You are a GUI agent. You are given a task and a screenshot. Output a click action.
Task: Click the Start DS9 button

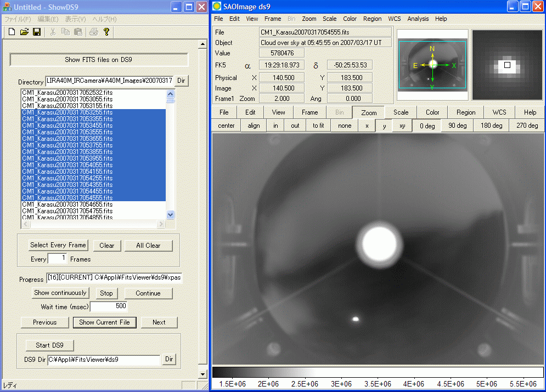tap(50, 345)
